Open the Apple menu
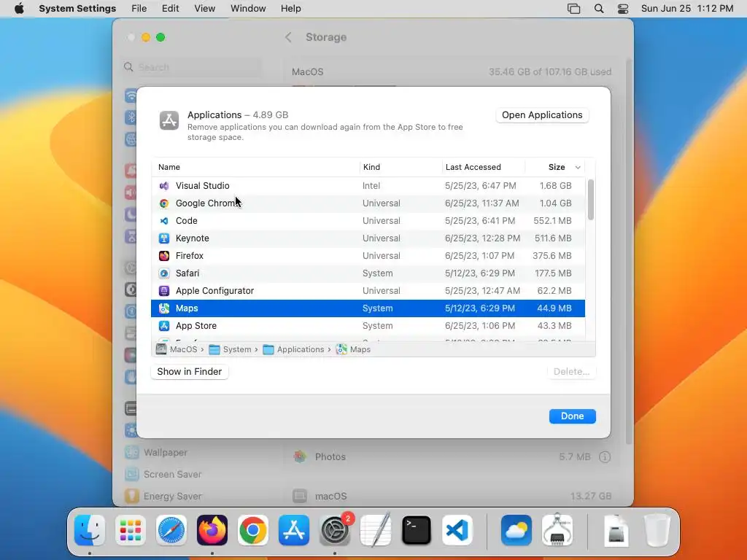 pyautogui.click(x=19, y=9)
